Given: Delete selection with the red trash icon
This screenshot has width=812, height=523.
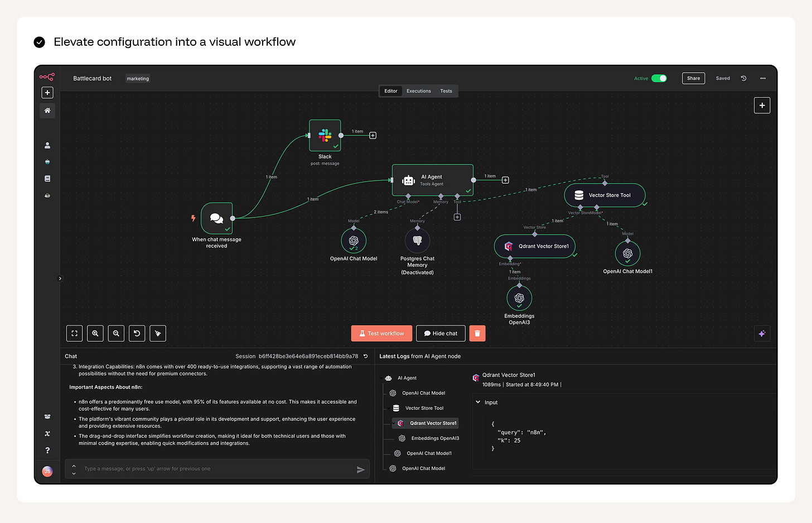Looking at the screenshot, I should pyautogui.click(x=477, y=333).
